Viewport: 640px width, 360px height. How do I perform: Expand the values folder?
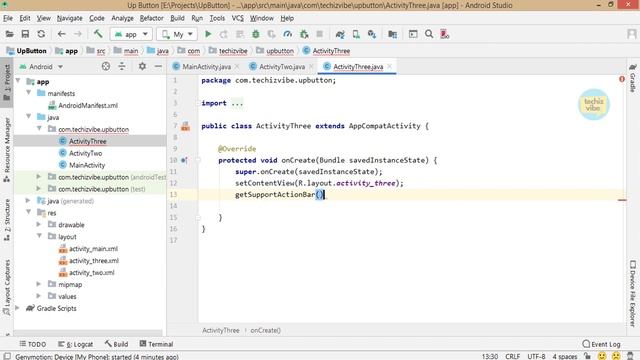[39, 296]
